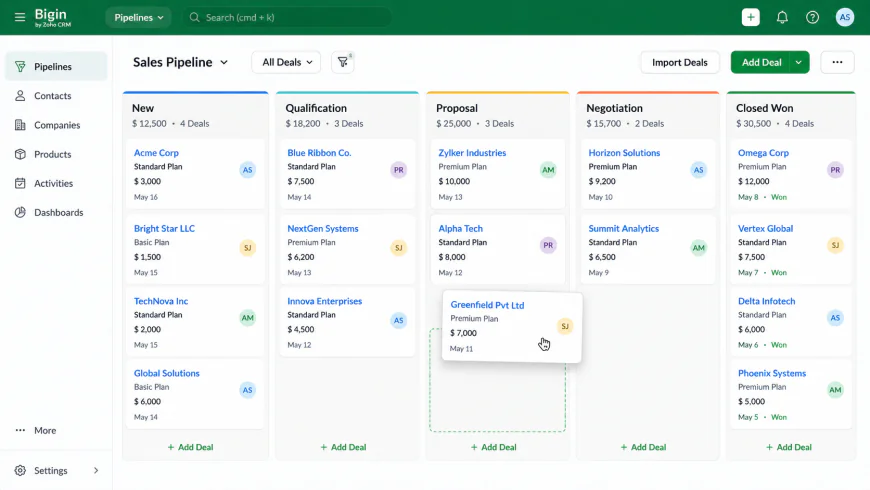Click the search field in header
This screenshot has width=870, height=490.
(286, 17)
